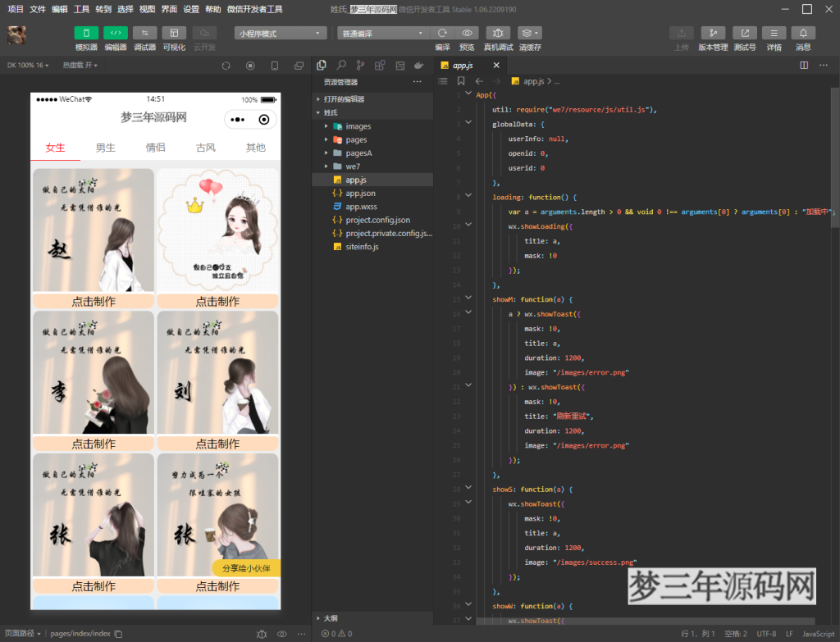Open the search icon in sidebar

tap(340, 65)
